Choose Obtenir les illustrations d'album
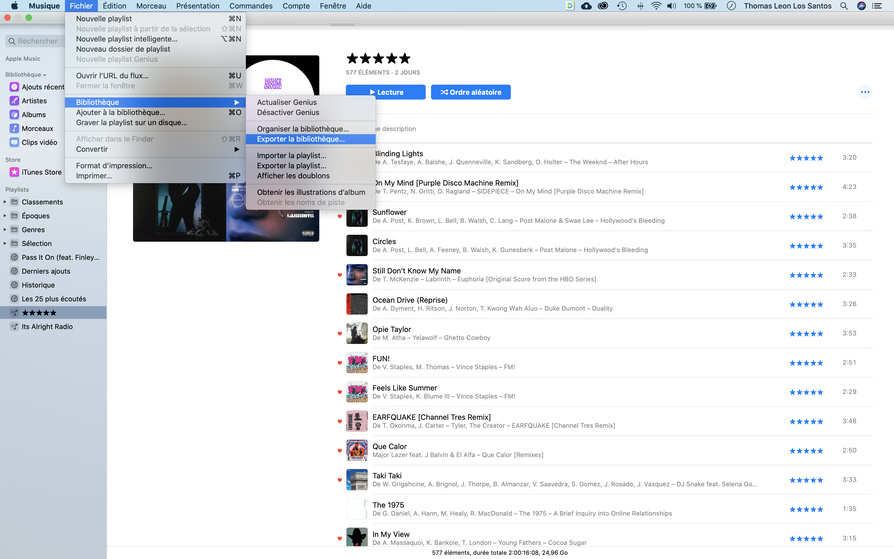The height and width of the screenshot is (559, 894). (x=311, y=192)
